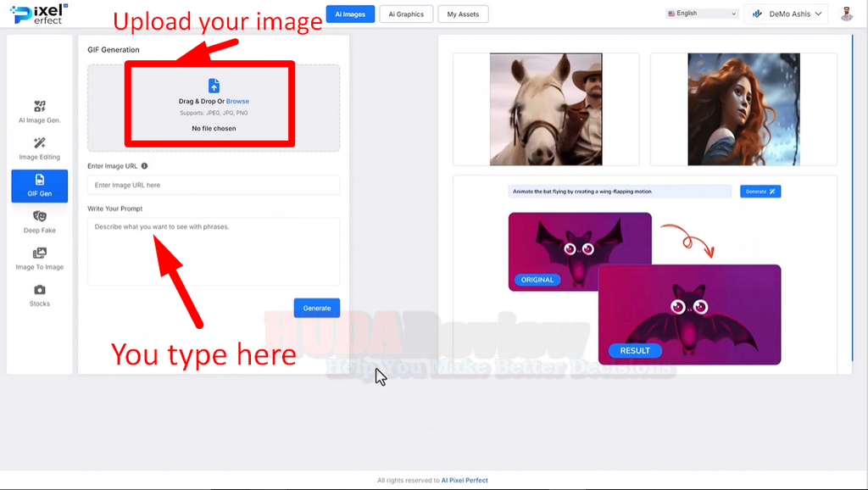Open the My Assets tab
This screenshot has width=868, height=490.
click(463, 14)
